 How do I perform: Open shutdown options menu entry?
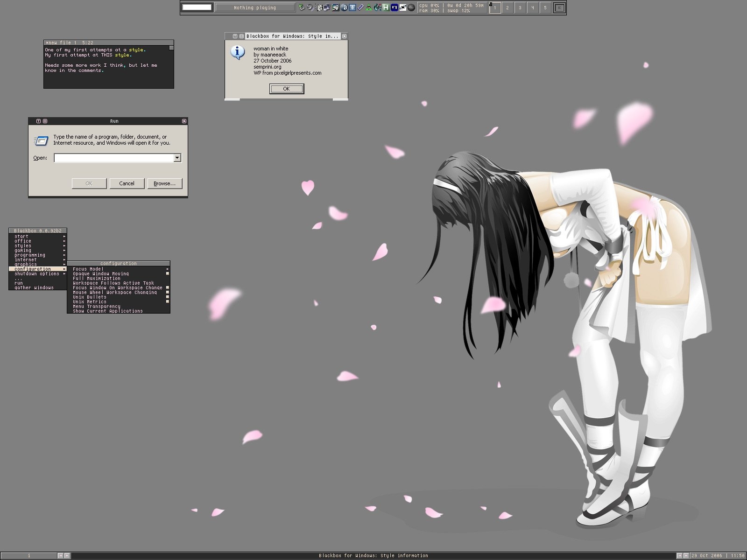click(38, 273)
